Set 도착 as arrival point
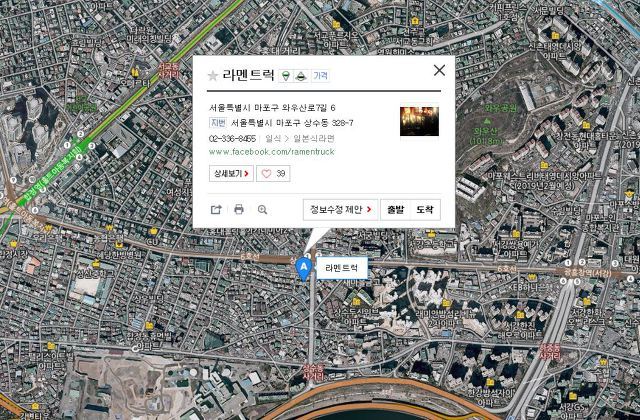The height and width of the screenshot is (420, 640). (x=425, y=210)
